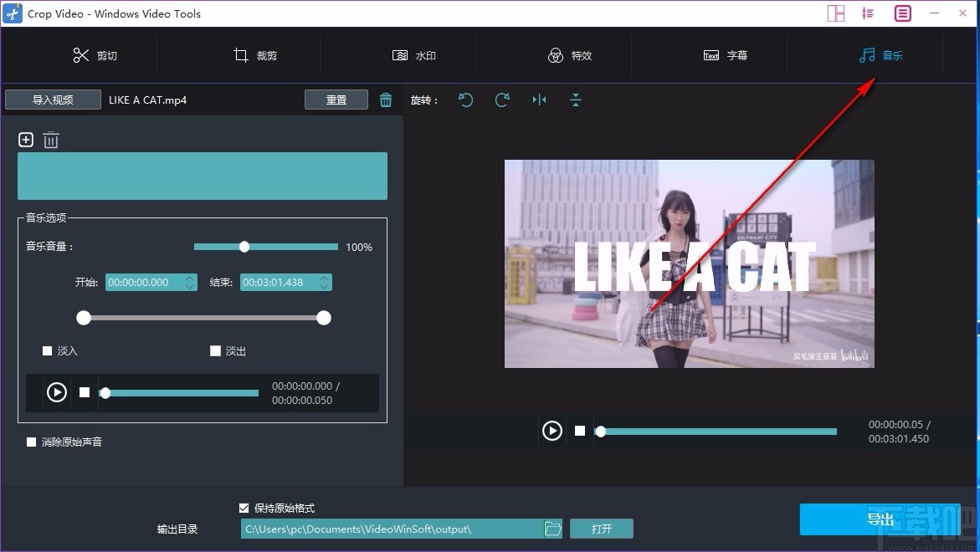The width and height of the screenshot is (980, 552).
Task: Rotate the video counterclockwise
Action: click(466, 100)
